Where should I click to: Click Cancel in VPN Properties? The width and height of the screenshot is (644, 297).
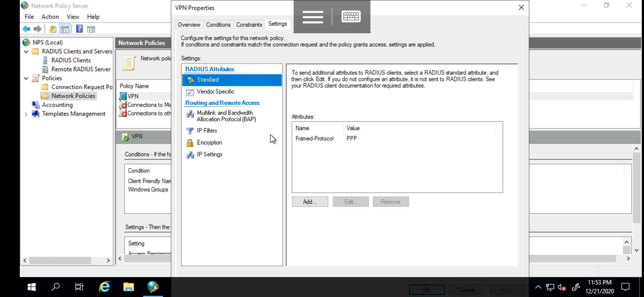(x=467, y=290)
